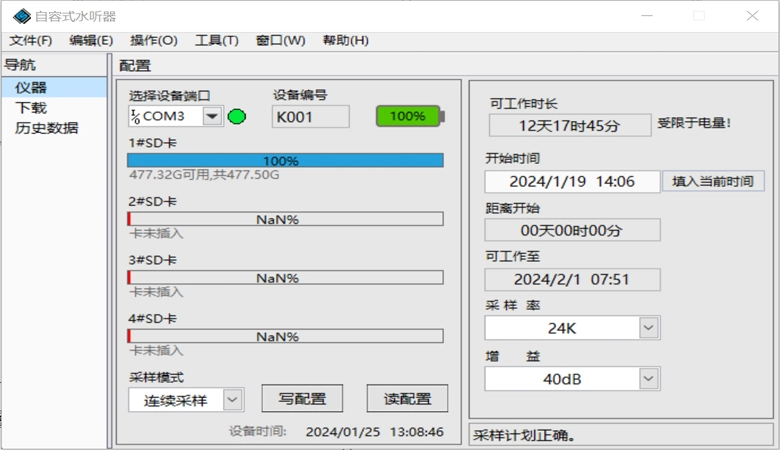The image size is (780, 450).
Task: Click the 开始时间 date input field
Action: pos(572,181)
